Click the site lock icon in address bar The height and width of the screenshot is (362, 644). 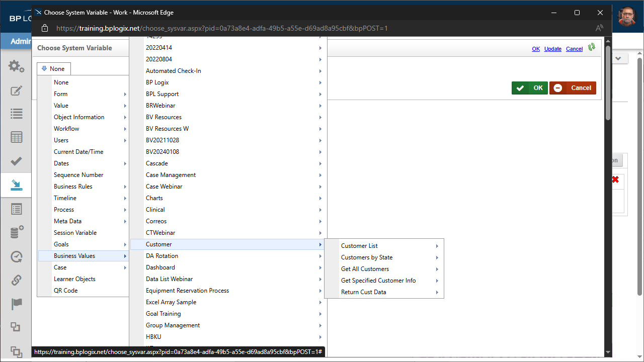(x=45, y=28)
